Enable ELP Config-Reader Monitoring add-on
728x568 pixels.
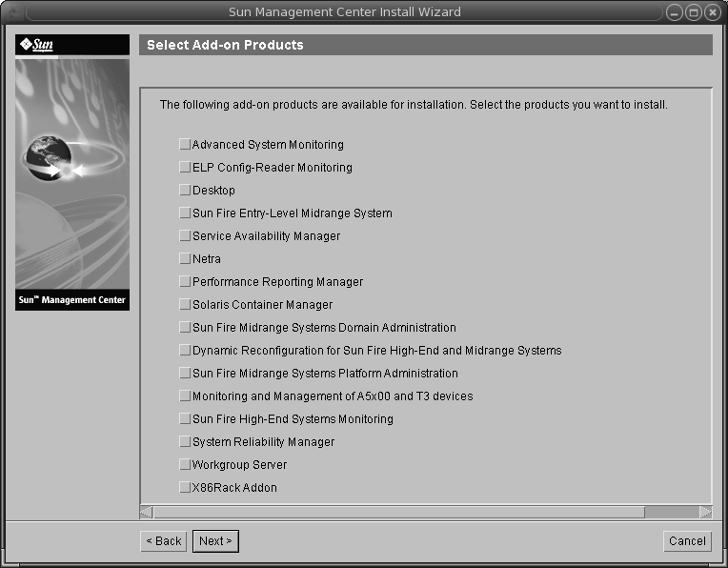pyautogui.click(x=185, y=167)
